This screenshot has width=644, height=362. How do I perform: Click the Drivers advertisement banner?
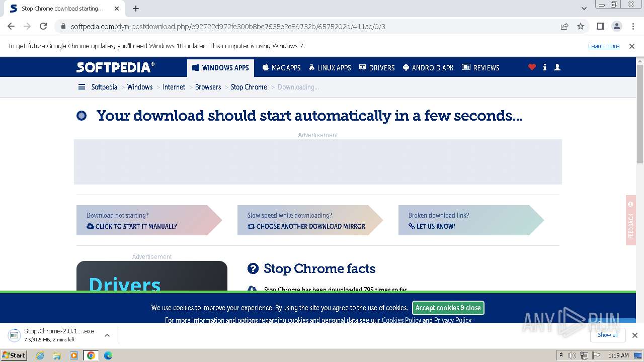(151, 276)
